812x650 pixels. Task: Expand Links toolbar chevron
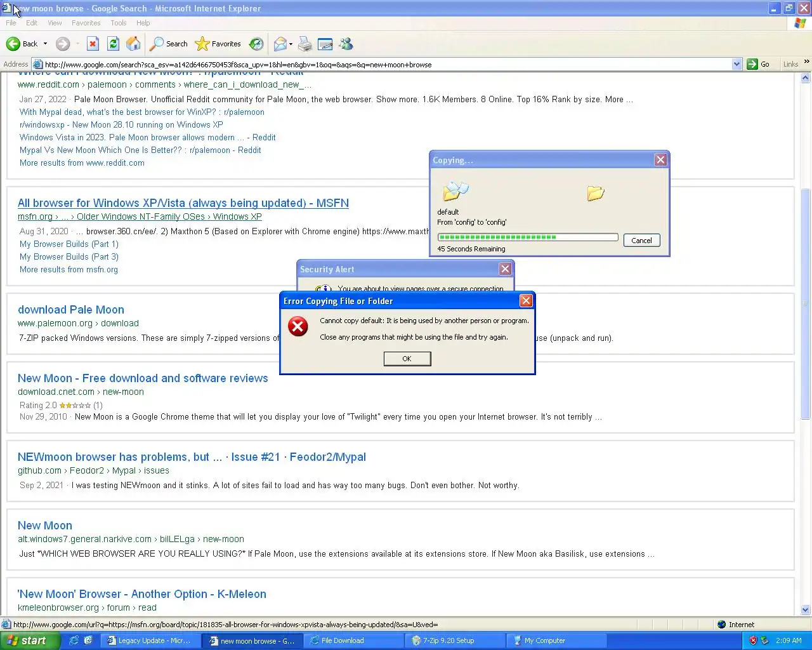(x=806, y=62)
